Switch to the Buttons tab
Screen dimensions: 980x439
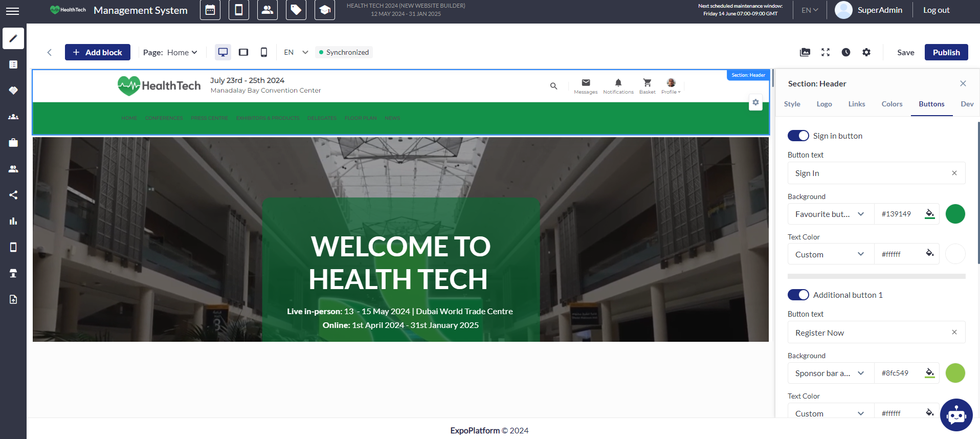click(931, 104)
